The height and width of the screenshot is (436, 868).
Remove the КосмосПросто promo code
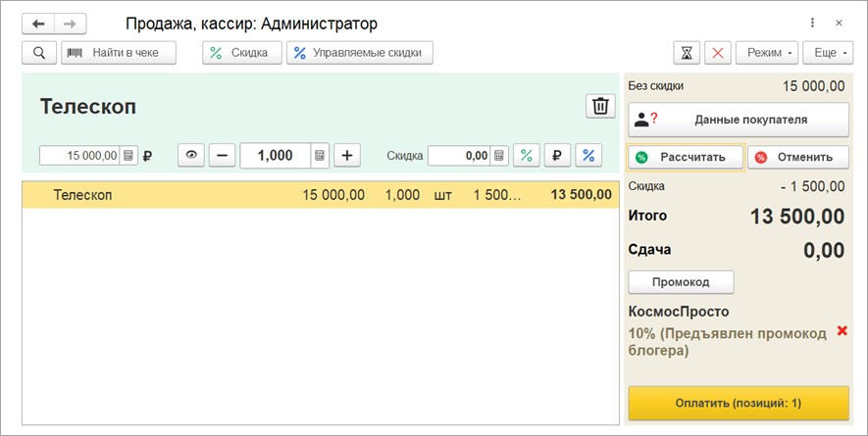click(841, 331)
